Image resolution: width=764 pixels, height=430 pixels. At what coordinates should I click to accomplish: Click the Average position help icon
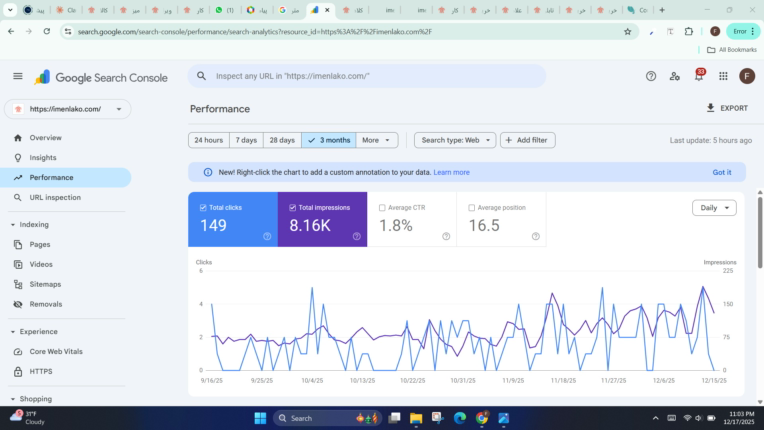536,236
